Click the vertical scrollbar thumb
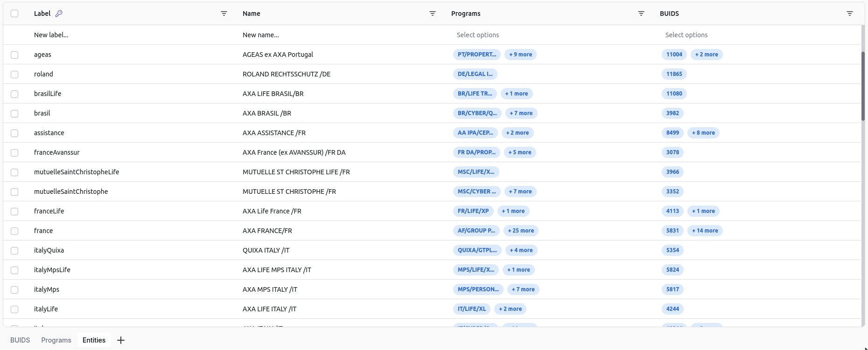 [863, 86]
